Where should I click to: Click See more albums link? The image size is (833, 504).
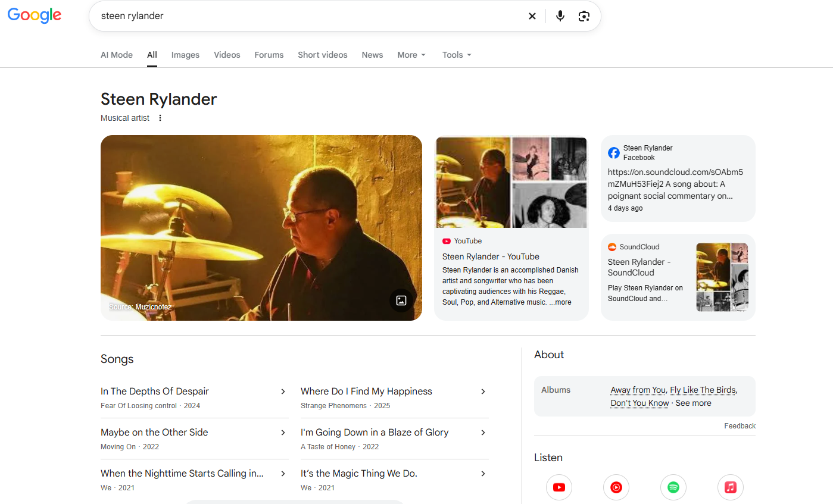click(693, 403)
